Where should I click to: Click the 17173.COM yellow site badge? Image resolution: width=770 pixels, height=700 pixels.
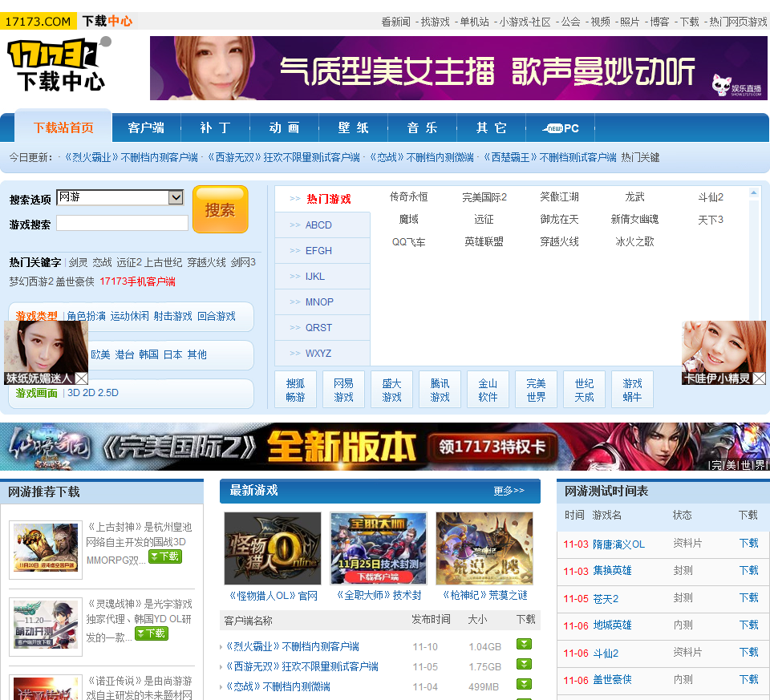coord(38,22)
